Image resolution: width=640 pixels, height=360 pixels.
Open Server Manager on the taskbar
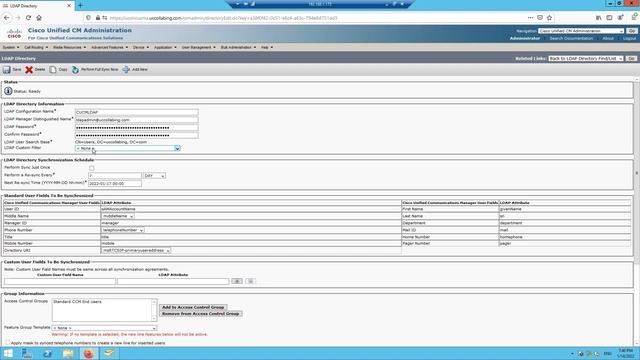point(27,353)
